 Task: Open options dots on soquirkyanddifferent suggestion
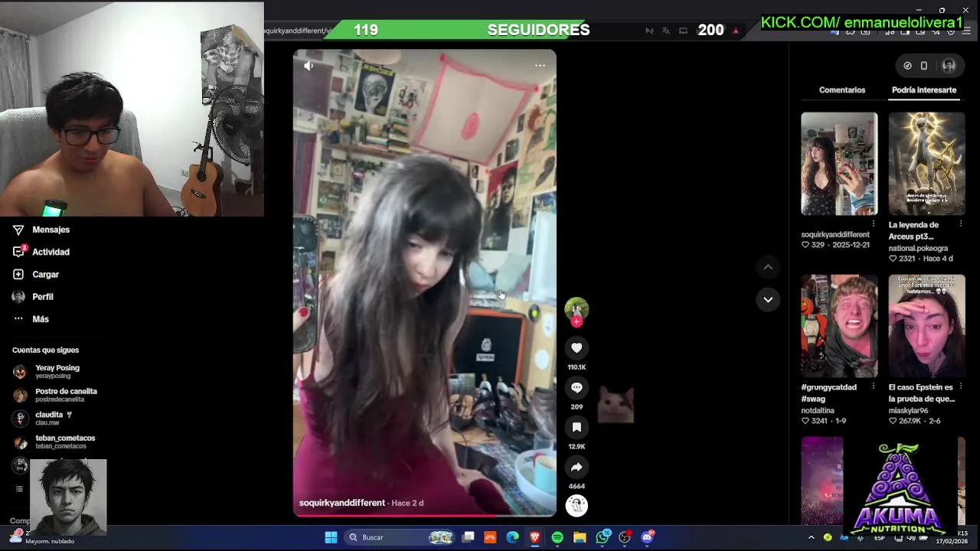coord(874,224)
